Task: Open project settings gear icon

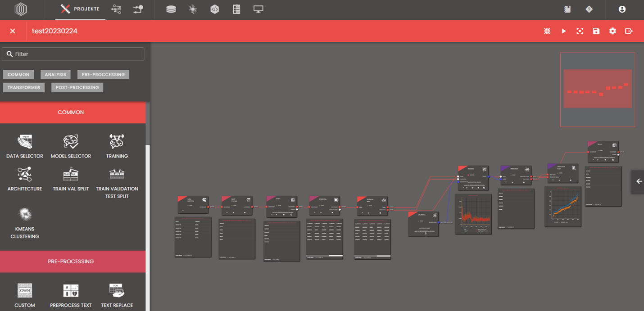Action: [x=612, y=31]
